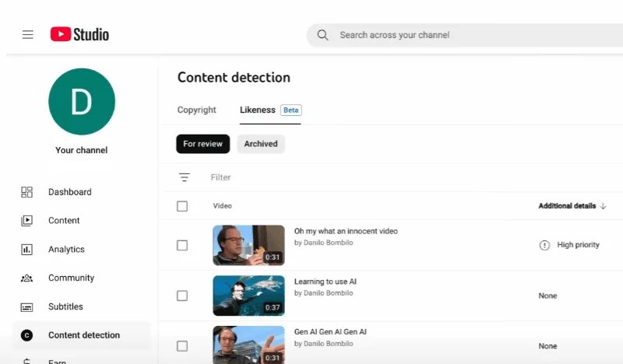Click the channel avatar with letter D
623x364 pixels.
pos(82,101)
